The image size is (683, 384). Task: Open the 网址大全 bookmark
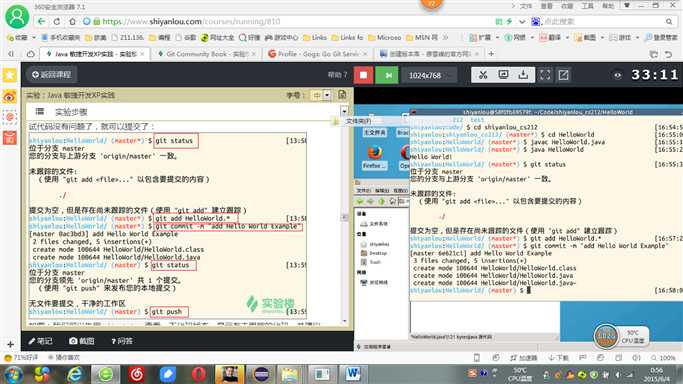pos(217,38)
